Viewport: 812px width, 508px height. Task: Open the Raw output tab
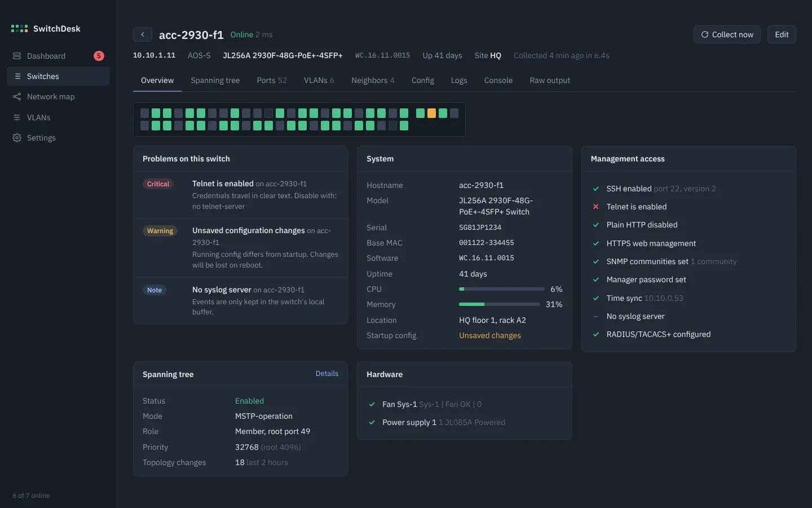[550, 80]
